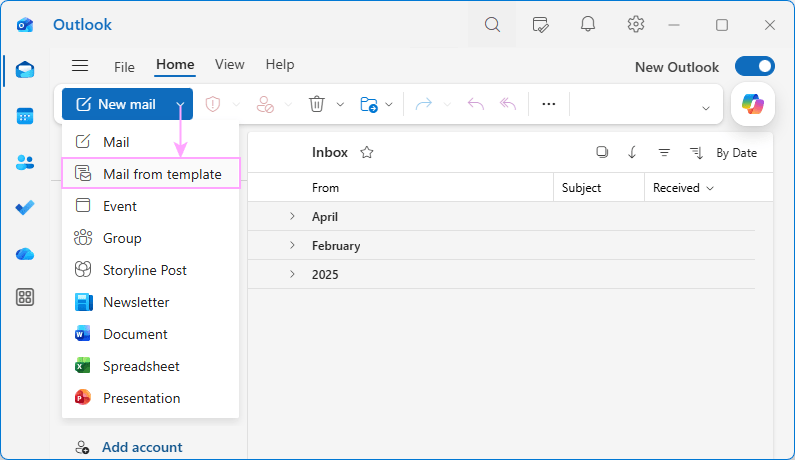
Task: Click the Report shield icon
Action: (213, 104)
